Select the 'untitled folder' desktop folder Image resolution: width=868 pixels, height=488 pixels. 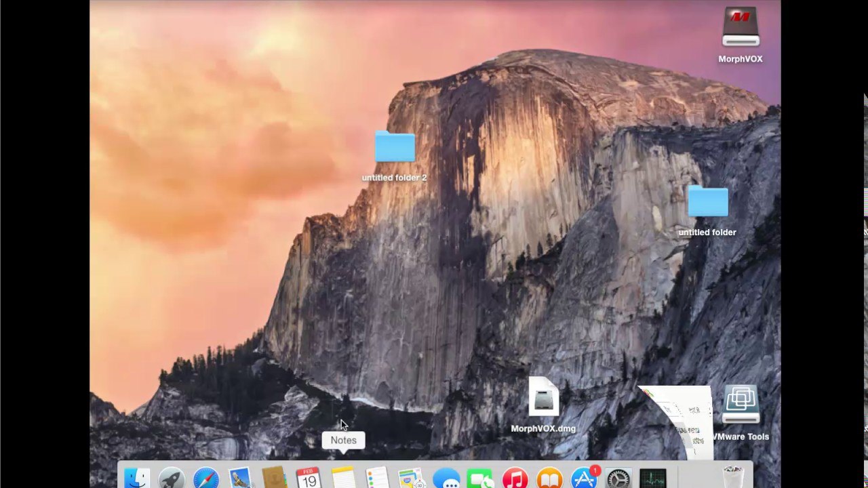(x=708, y=201)
